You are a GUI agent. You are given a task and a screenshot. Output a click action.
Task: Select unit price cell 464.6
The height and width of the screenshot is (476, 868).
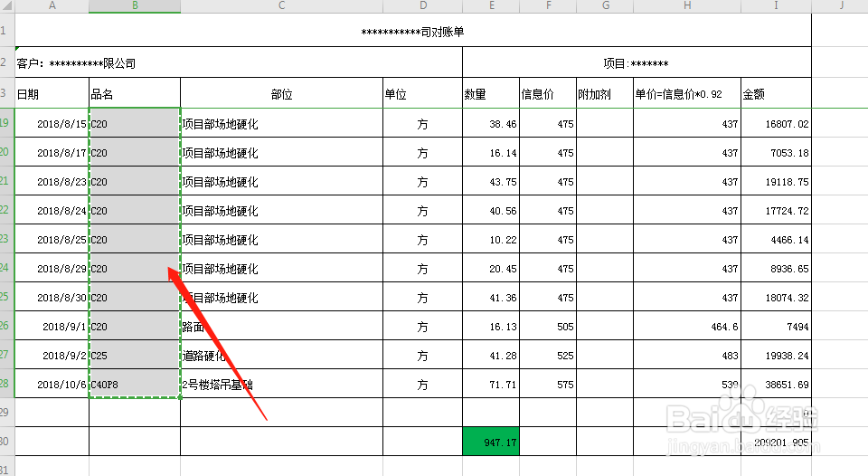[687, 327]
